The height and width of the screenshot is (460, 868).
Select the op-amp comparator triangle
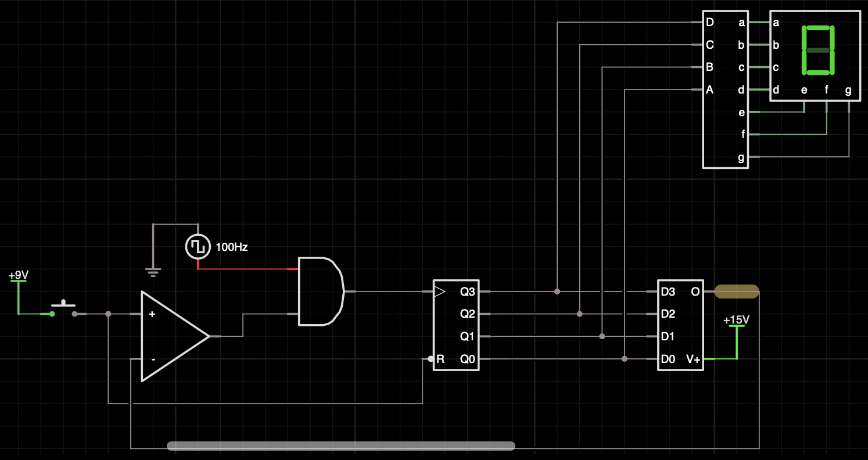(175, 336)
